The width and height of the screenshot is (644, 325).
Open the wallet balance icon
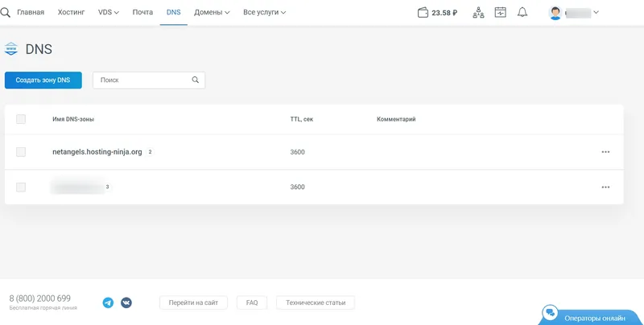[423, 13]
